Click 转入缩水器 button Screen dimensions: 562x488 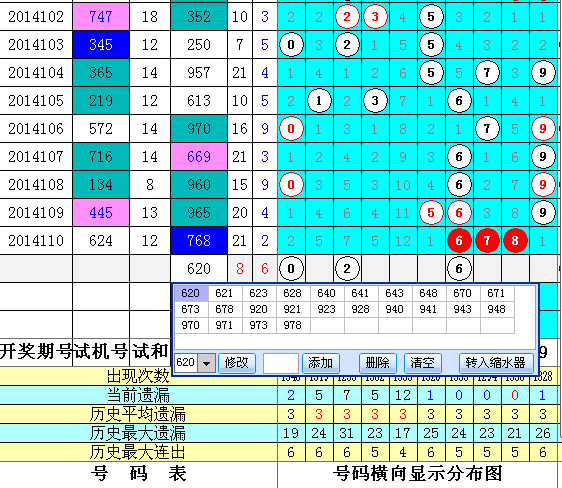(x=496, y=363)
